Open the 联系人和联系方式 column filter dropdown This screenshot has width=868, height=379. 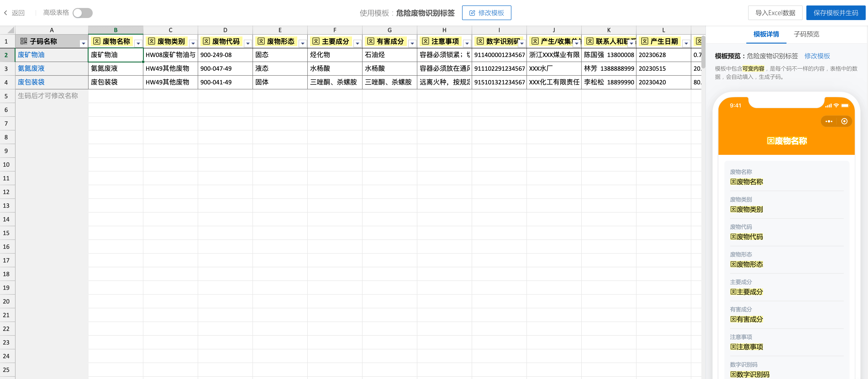click(x=631, y=43)
